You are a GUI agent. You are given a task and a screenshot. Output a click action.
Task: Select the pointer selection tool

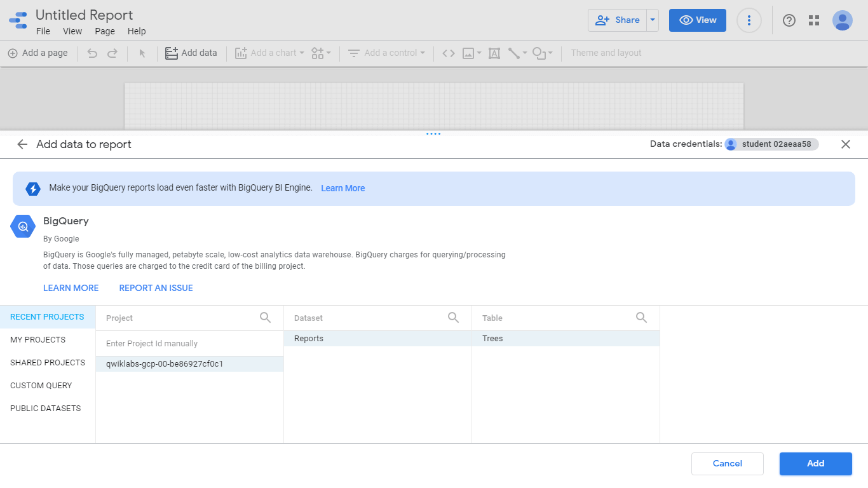(x=142, y=53)
